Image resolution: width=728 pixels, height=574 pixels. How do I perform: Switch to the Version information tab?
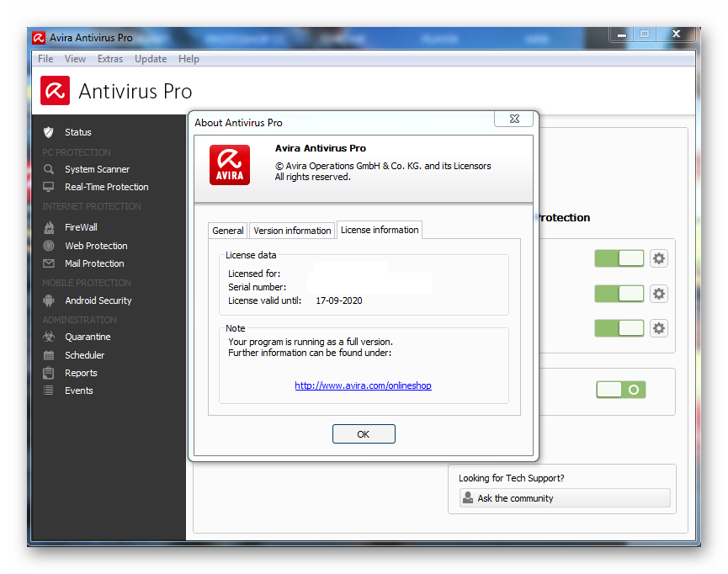(x=292, y=231)
